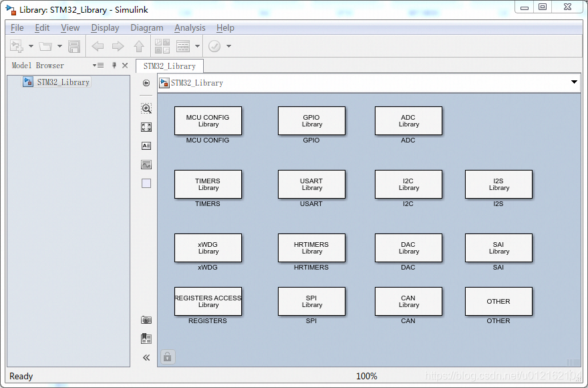Viewport: 588px width, 388px height.
Task: Click the HRTIMERS label below block
Action: tap(311, 267)
